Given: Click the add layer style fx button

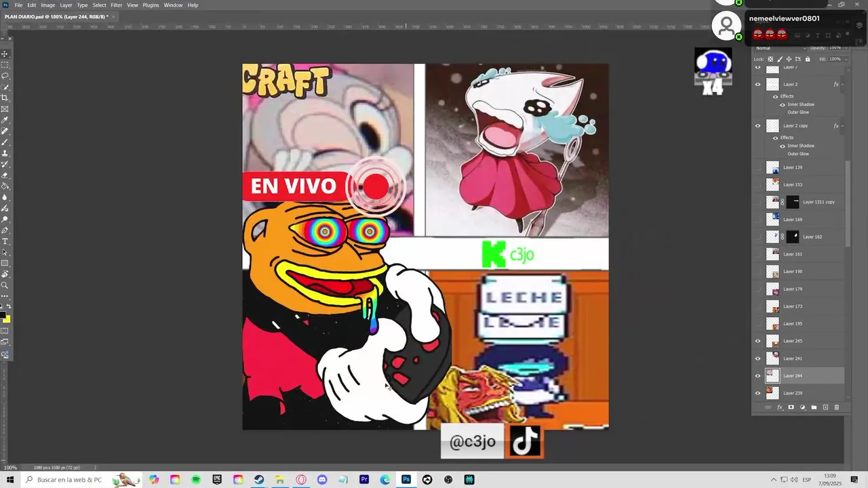Looking at the screenshot, I should coord(780,407).
